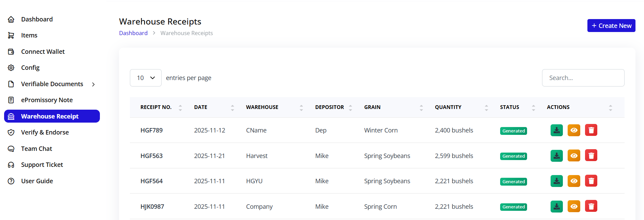Click the Generated status badge for HGF564
This screenshot has height=220, width=644.
point(513,182)
